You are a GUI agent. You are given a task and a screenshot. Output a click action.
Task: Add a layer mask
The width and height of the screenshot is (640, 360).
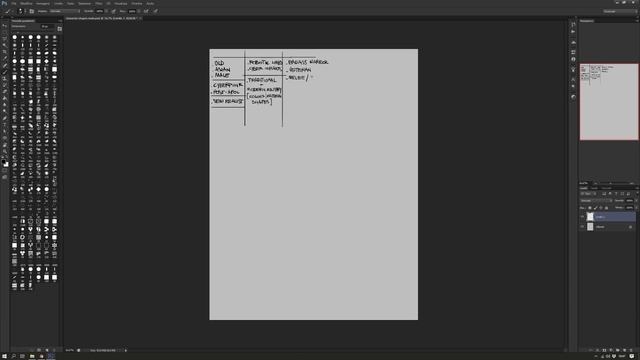coord(604,350)
